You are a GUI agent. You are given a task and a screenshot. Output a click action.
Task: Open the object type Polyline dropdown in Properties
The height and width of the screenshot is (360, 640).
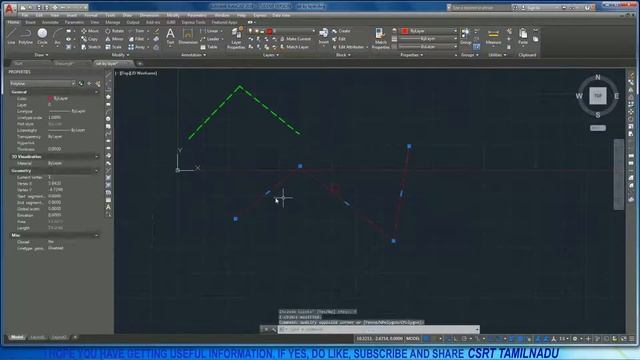(x=42, y=84)
